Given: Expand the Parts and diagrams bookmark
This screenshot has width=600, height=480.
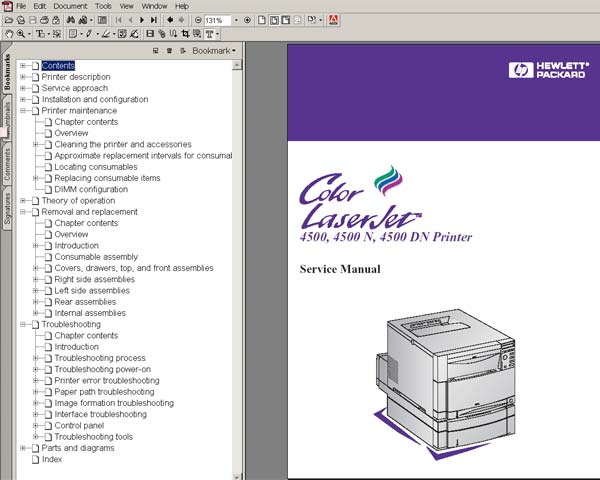Looking at the screenshot, I should click(x=23, y=448).
